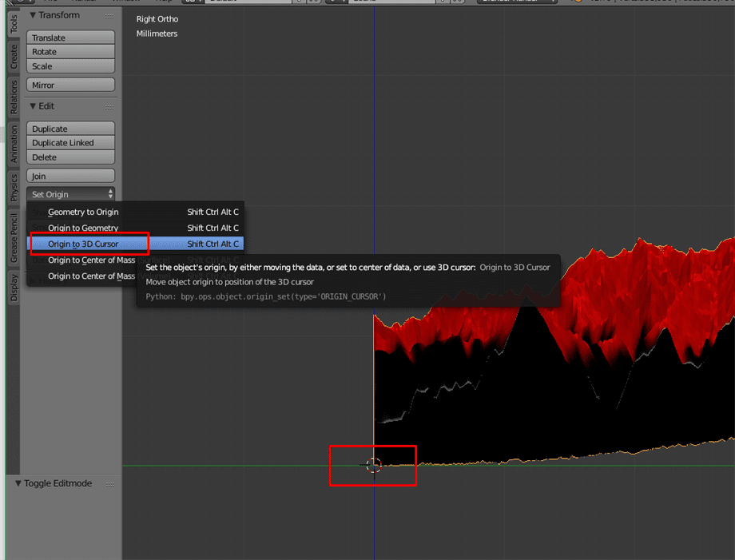
Task: Switch to the Tools tab
Action: 14,24
